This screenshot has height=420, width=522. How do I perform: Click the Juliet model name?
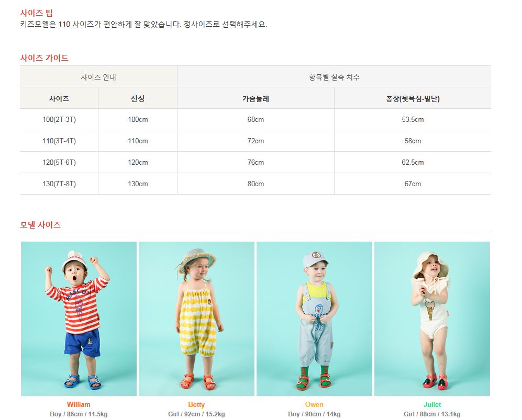point(432,404)
